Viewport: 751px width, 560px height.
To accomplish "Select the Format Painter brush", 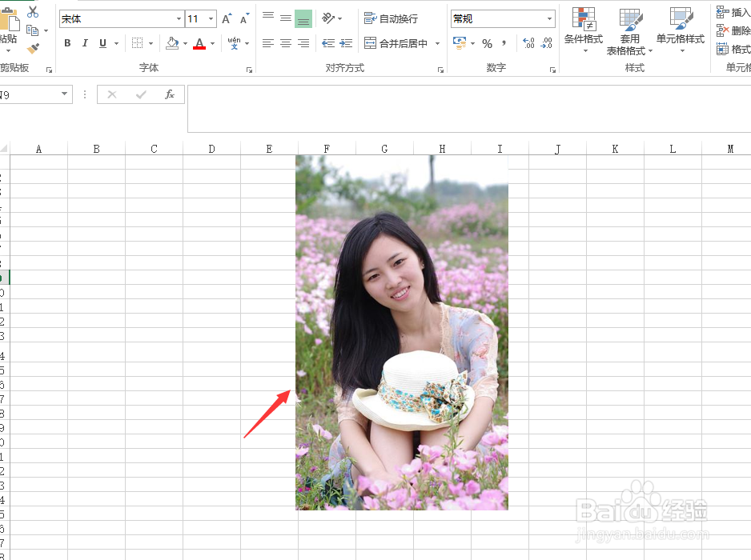I will (x=33, y=48).
